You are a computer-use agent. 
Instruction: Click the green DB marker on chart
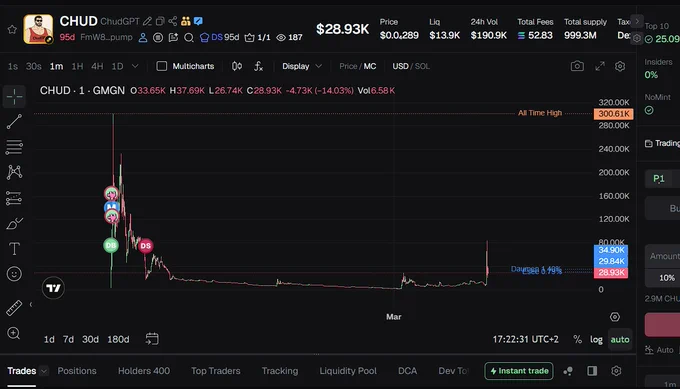[111, 245]
